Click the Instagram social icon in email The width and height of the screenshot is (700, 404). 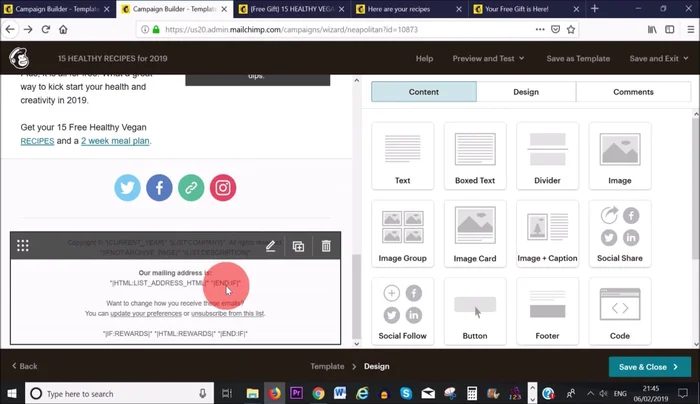223,187
